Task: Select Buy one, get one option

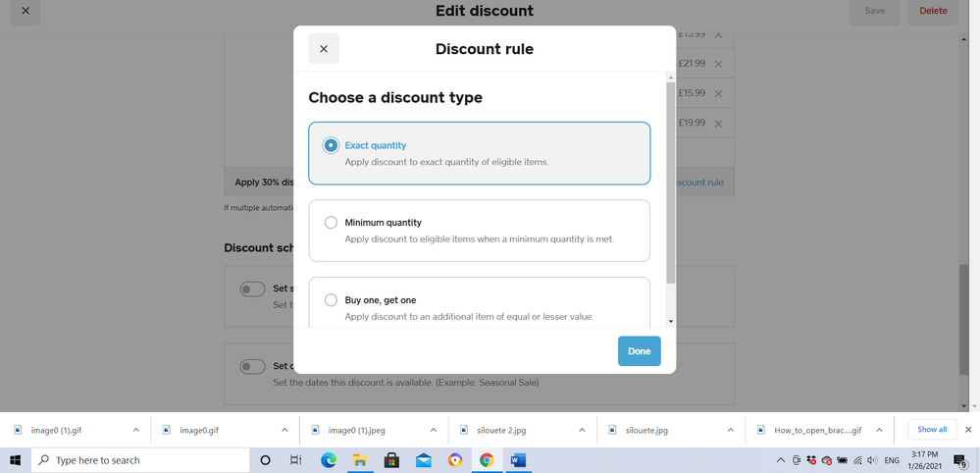Action: pyautogui.click(x=332, y=300)
